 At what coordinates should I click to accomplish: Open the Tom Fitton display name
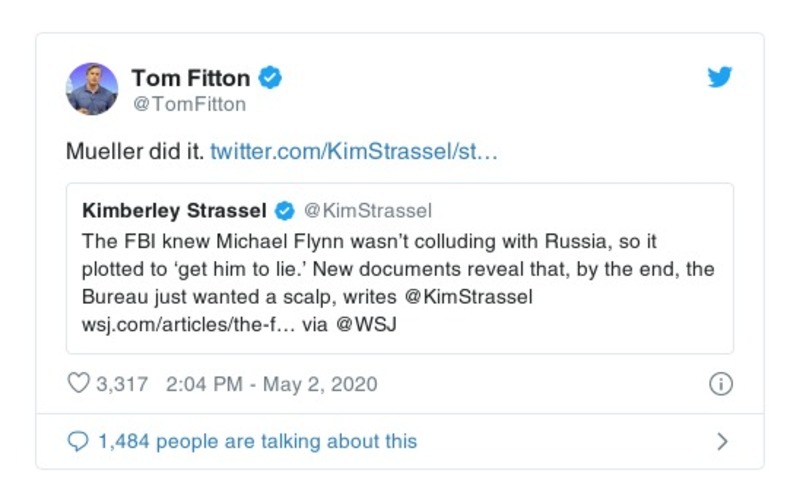190,77
